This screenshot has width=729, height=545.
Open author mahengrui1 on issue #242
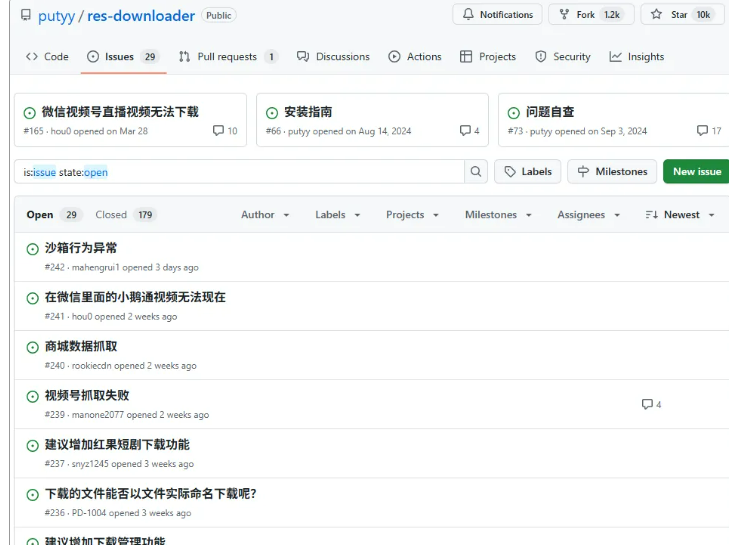pos(96,267)
